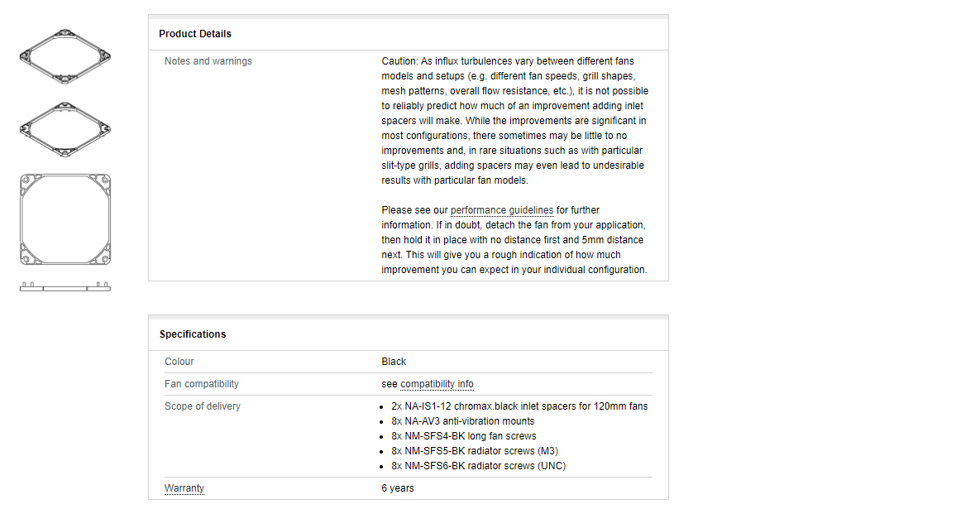Open the performance guidelines link
Screen dimensions: 980x509
pos(502,210)
